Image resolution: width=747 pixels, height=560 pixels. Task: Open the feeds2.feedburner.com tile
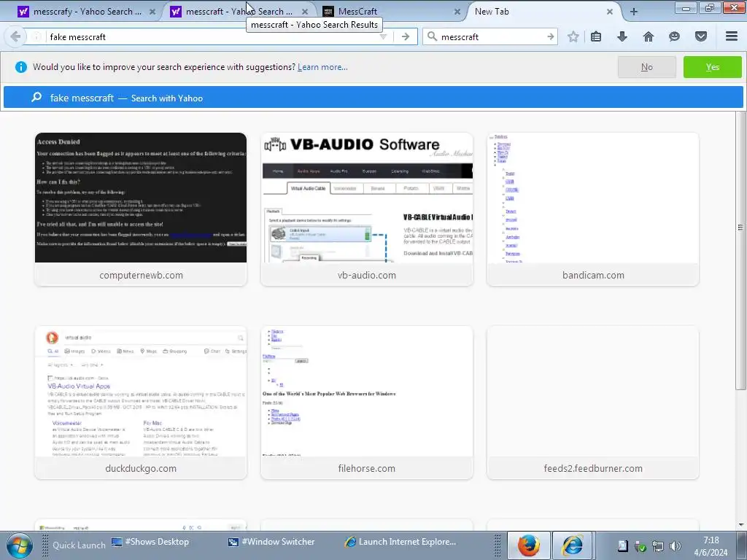[x=592, y=402]
